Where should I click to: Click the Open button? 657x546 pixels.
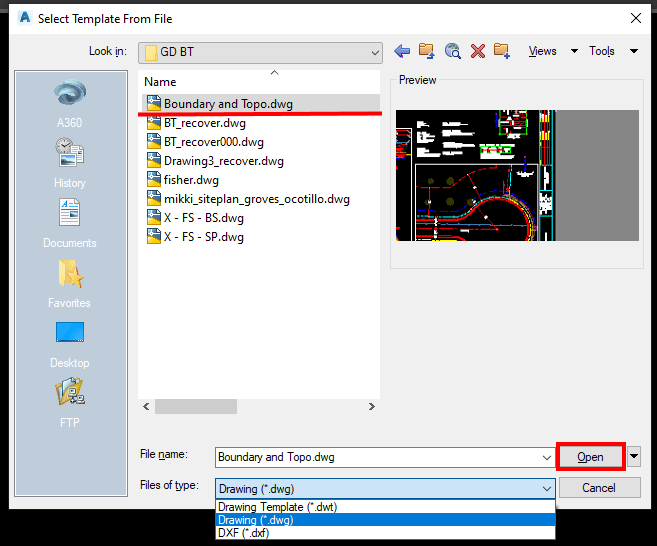590,457
